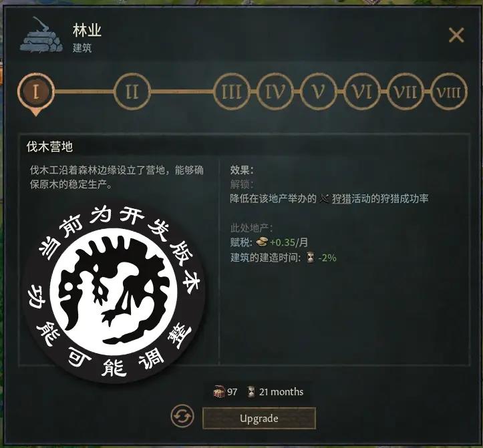Click the Upgrade button
The width and height of the screenshot is (483, 448).
259,418
